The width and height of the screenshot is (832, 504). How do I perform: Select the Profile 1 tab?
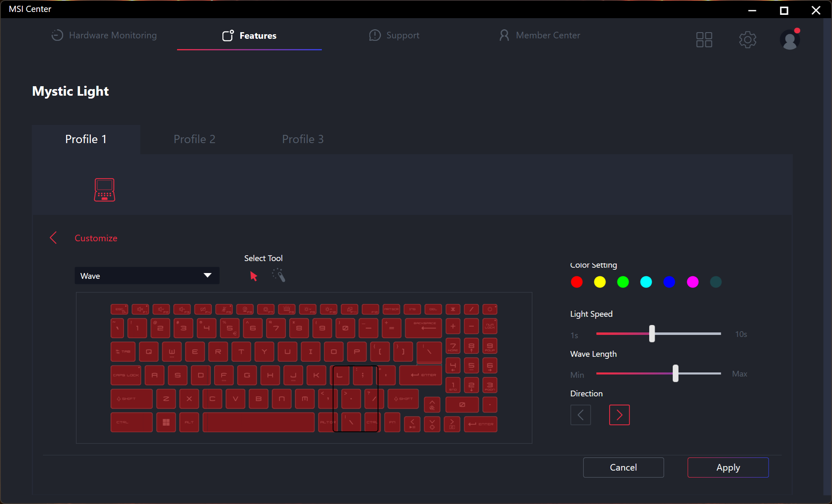coord(86,139)
